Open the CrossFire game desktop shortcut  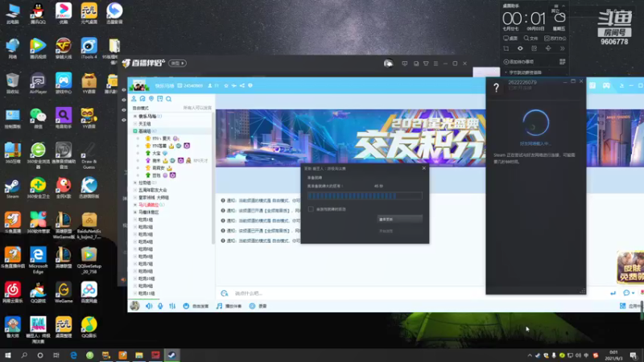click(x=64, y=48)
